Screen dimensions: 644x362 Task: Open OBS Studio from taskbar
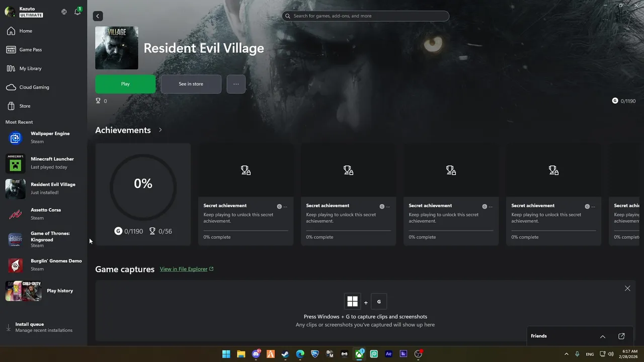click(418, 354)
